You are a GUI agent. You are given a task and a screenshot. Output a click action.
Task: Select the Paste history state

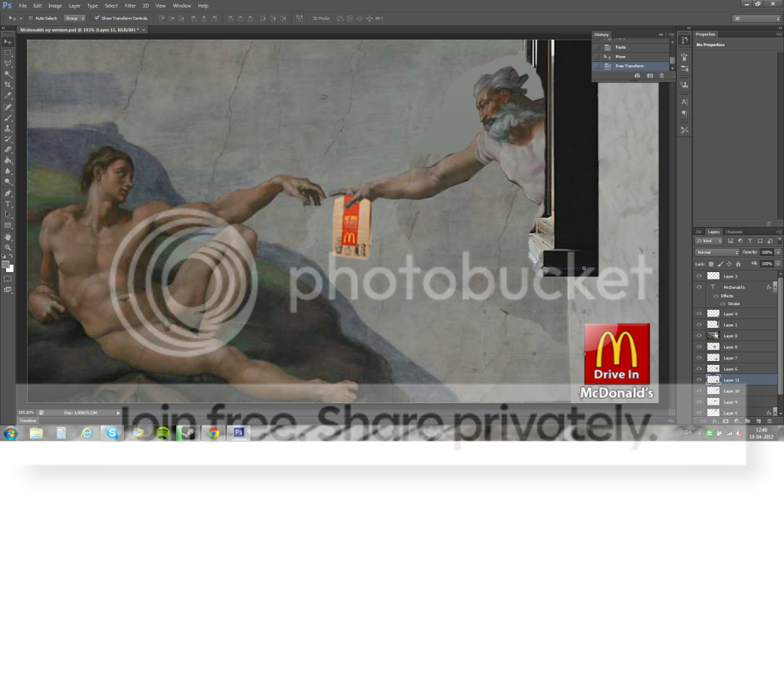click(631, 47)
